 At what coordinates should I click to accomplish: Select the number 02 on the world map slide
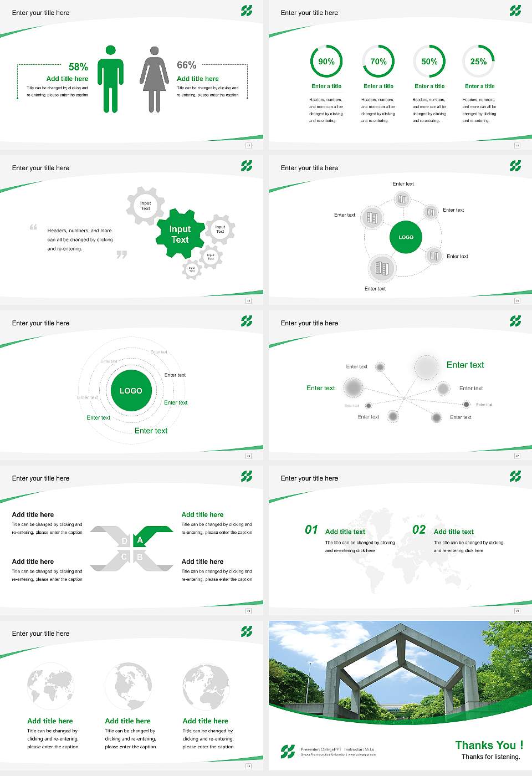click(419, 530)
